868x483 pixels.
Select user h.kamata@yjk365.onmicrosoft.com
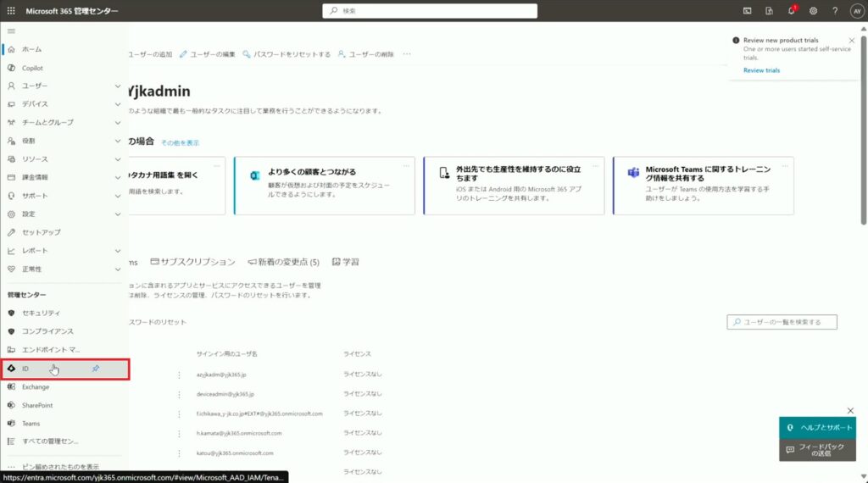(x=239, y=433)
